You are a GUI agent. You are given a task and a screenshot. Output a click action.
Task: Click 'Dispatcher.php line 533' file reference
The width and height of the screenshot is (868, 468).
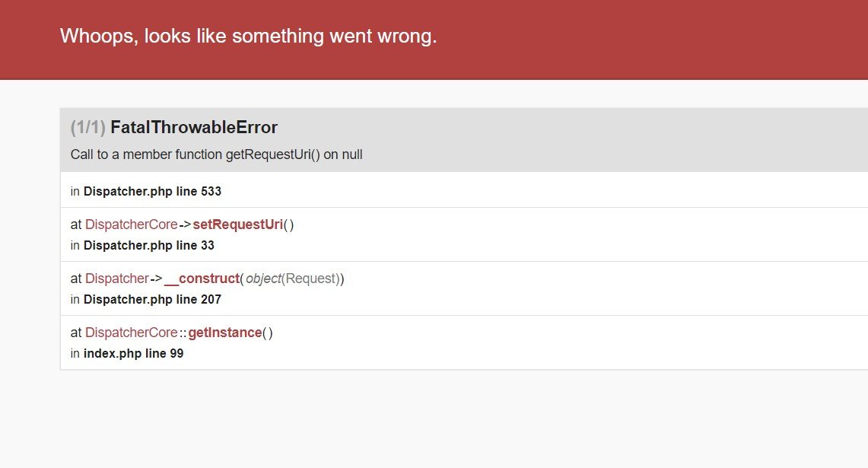[x=152, y=192]
